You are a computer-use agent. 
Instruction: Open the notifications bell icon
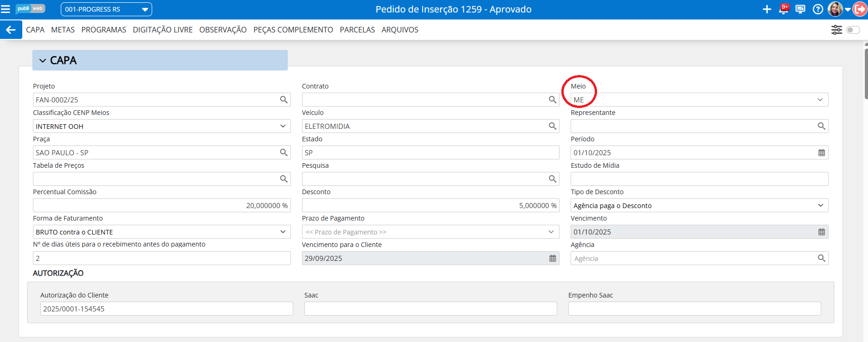[x=784, y=9]
